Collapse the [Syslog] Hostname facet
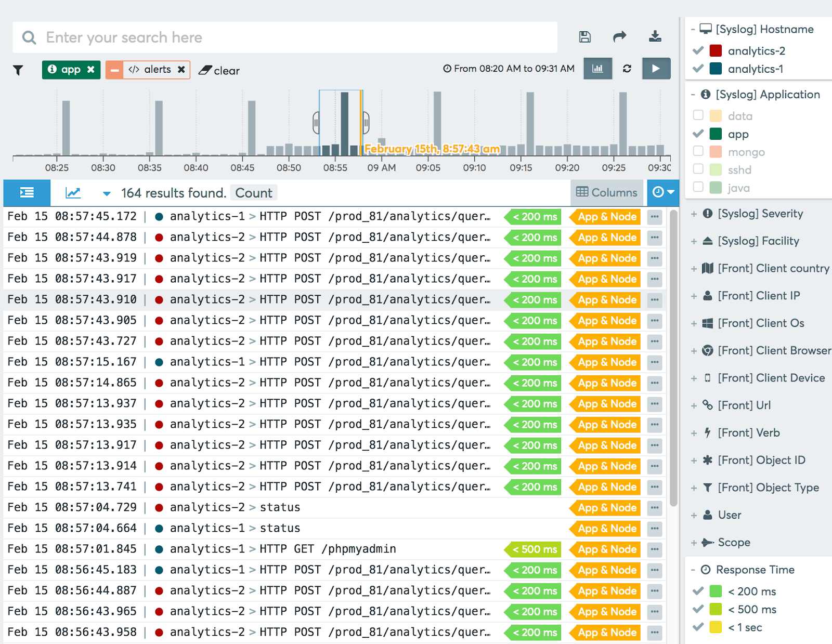Image resolution: width=832 pixels, height=644 pixels. point(693,30)
